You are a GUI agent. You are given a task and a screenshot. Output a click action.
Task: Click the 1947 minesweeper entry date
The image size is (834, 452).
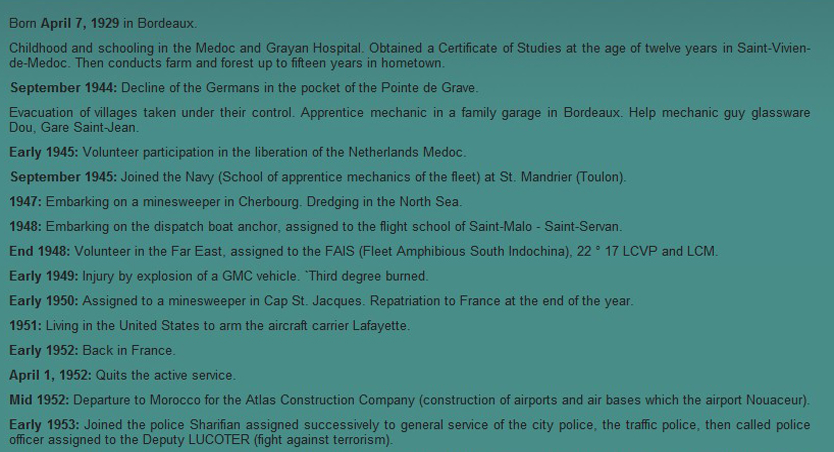point(26,202)
